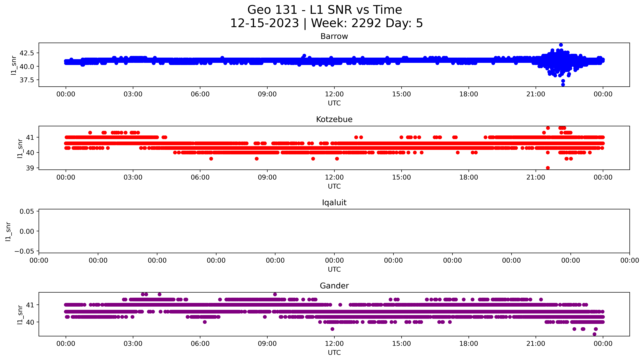644x361 pixels.
Task: Click the 'l1_snr' y-axis label of Iqaluit plot
Action: (8, 232)
